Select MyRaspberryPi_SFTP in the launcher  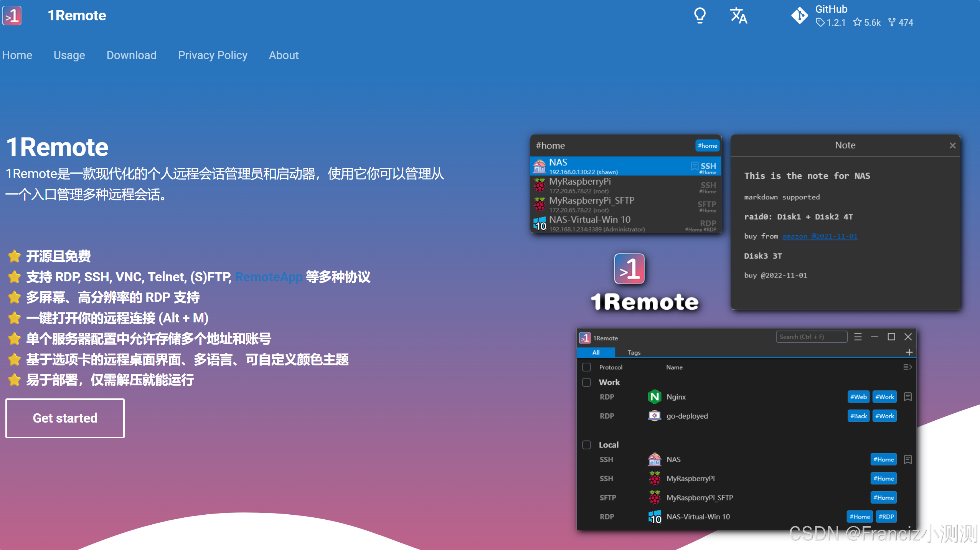625,205
